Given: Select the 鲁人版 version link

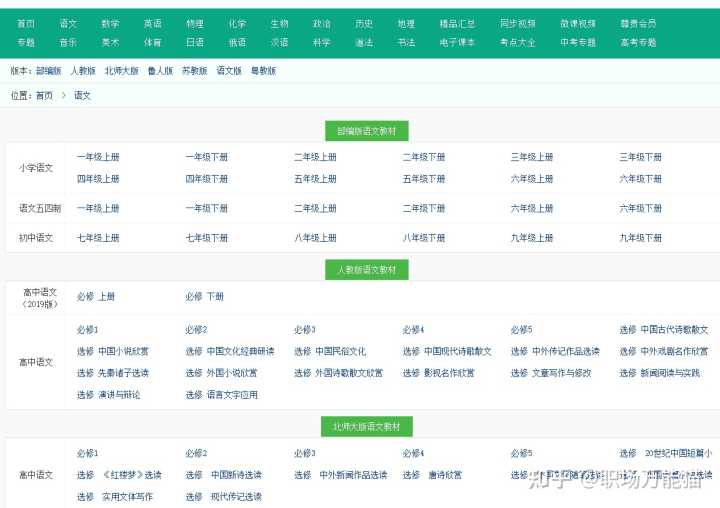Looking at the screenshot, I should pyautogui.click(x=160, y=71).
